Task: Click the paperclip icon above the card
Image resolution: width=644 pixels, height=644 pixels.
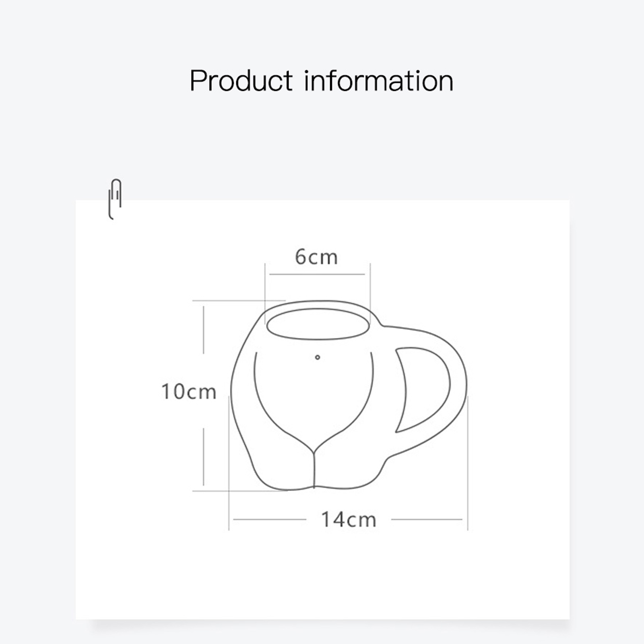Action: pos(115,199)
